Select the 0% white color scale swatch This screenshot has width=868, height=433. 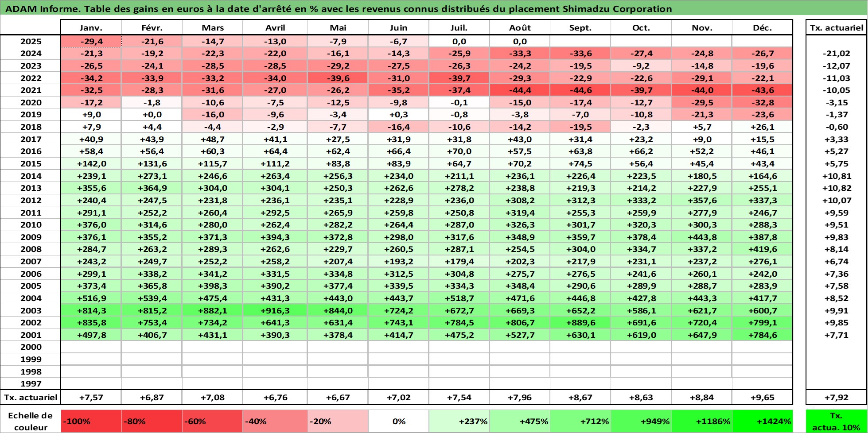pos(398,421)
